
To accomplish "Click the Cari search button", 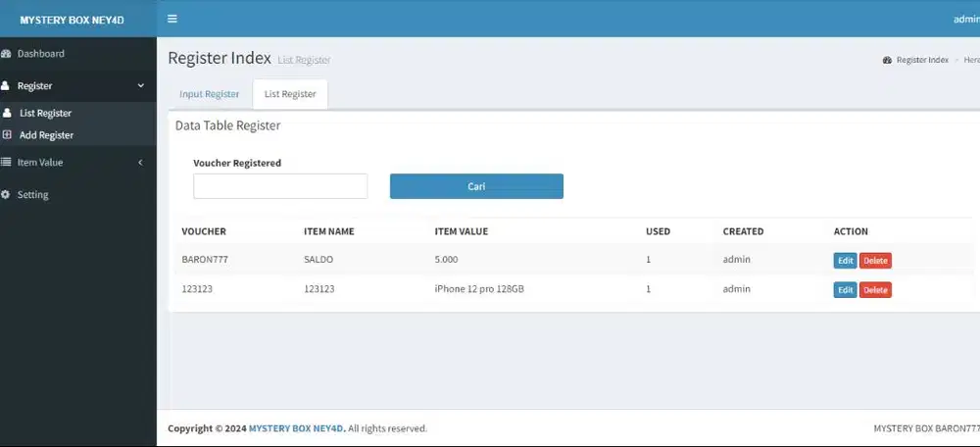I will point(476,186).
